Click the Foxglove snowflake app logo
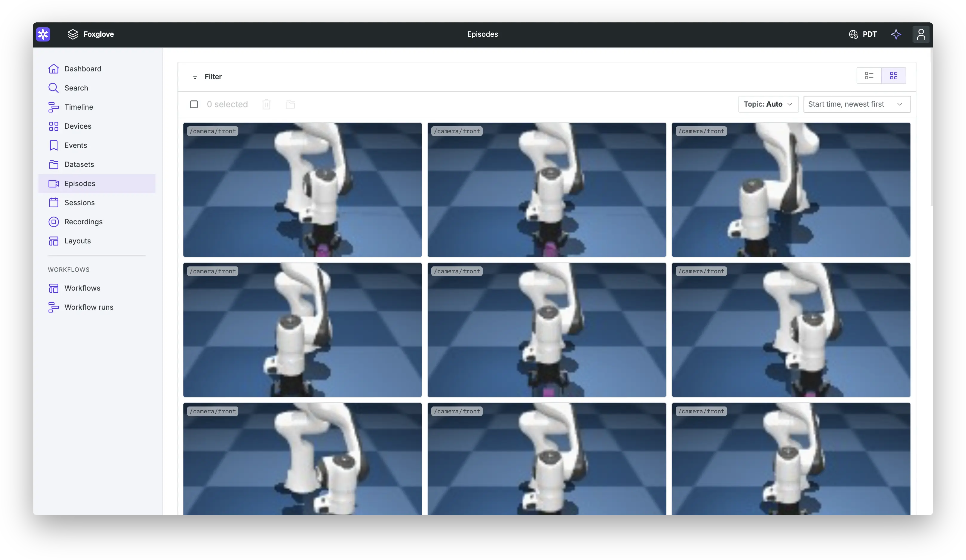 (43, 35)
